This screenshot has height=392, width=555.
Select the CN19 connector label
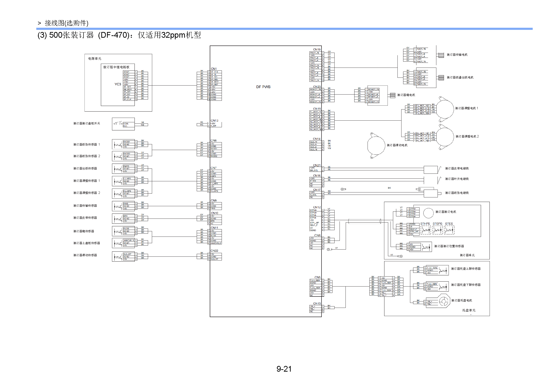click(x=317, y=50)
